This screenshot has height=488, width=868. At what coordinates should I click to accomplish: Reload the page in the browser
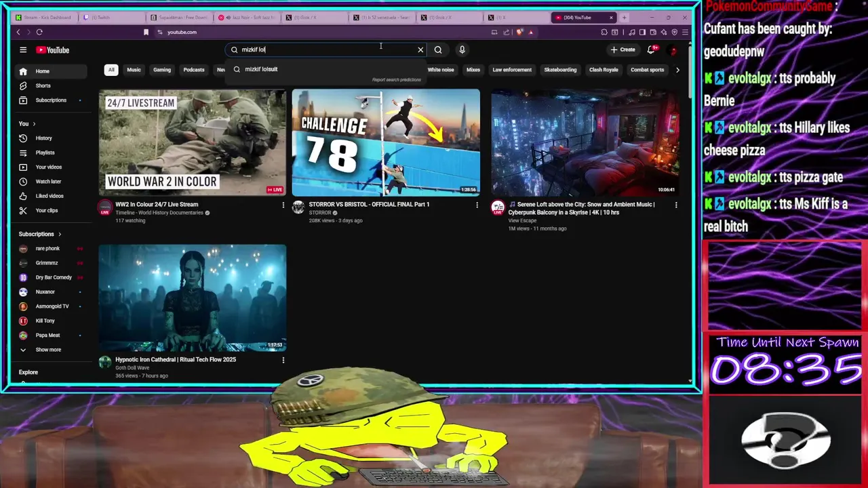[39, 32]
